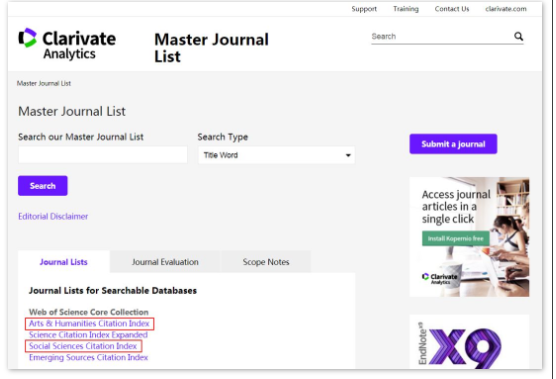Click the Clarivate Analytics logo
The image size is (556, 379).
click(67, 44)
